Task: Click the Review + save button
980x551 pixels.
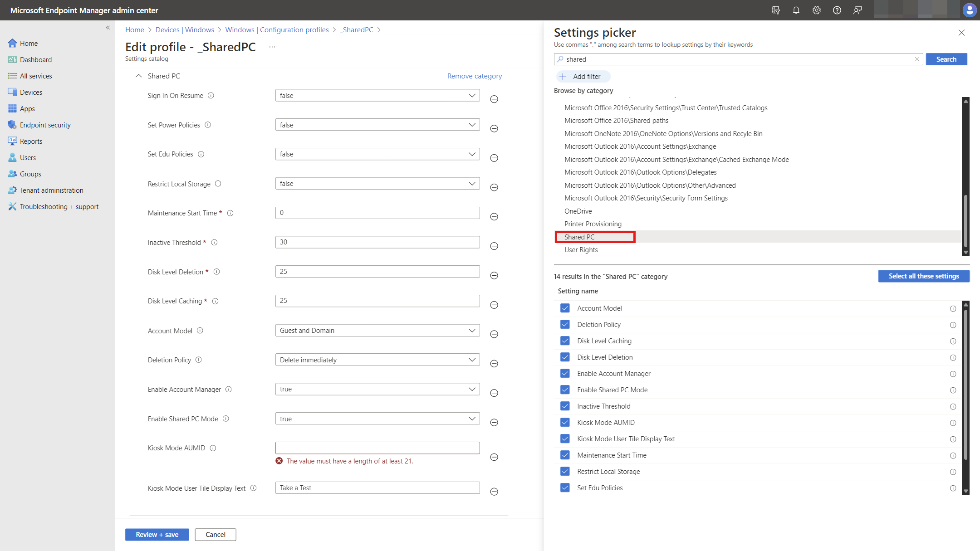Action: [157, 535]
